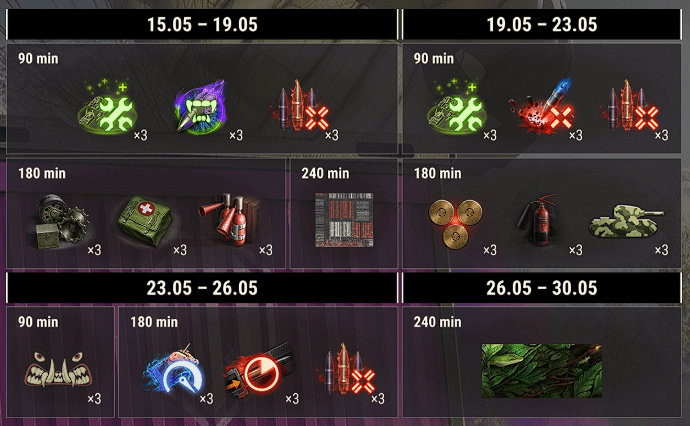690x426 pixels.
Task: Select the three gold coins icon
Action: (455, 224)
